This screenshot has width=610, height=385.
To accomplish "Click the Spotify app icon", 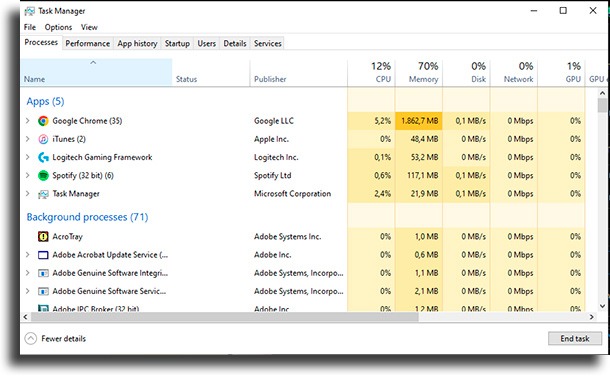I will 43,175.
